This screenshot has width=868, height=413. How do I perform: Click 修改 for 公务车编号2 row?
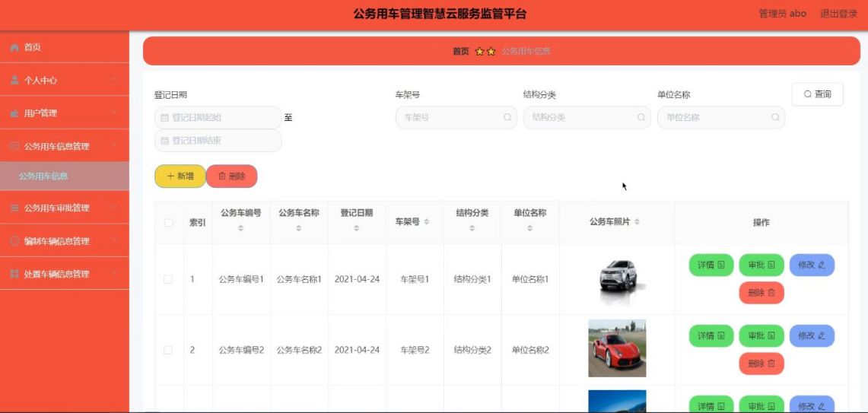(812, 335)
